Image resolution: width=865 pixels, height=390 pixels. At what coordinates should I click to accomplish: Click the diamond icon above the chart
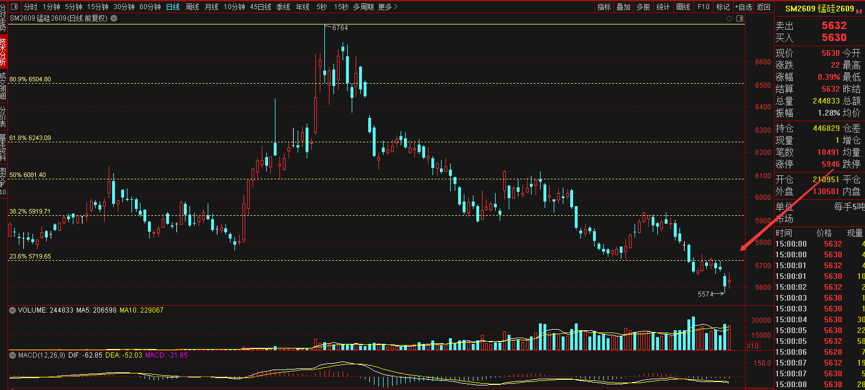click(x=729, y=18)
